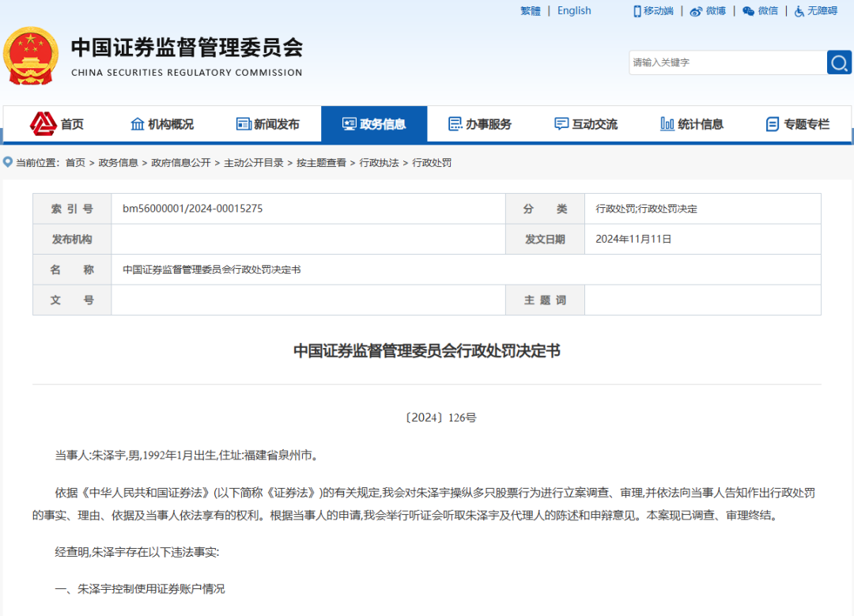Open the 办事服务 navigation tab
854x616 pixels.
coord(480,124)
